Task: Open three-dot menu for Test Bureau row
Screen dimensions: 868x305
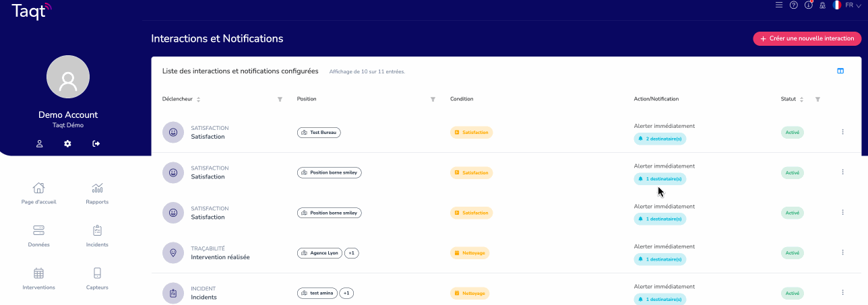Action: [x=842, y=132]
